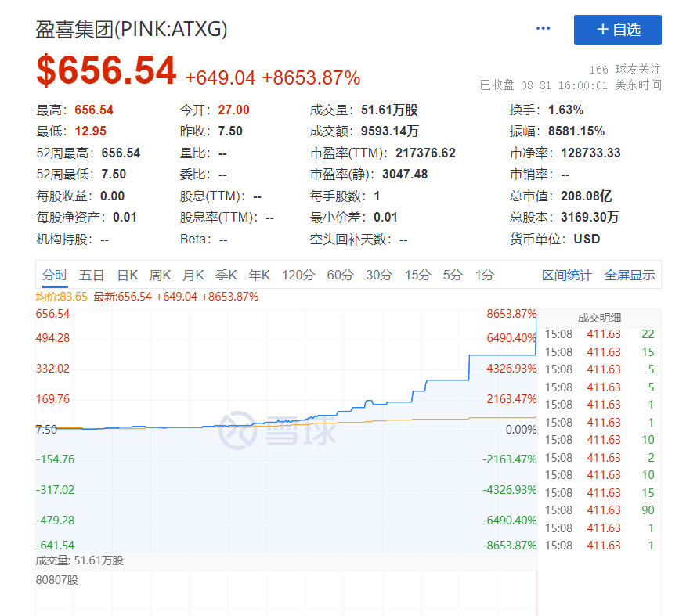This screenshot has height=616, width=697.
Task: Click the current price $656.54
Action: pos(107,70)
